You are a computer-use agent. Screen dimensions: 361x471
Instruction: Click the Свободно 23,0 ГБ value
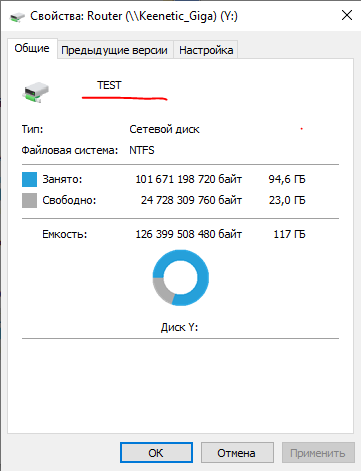point(287,200)
